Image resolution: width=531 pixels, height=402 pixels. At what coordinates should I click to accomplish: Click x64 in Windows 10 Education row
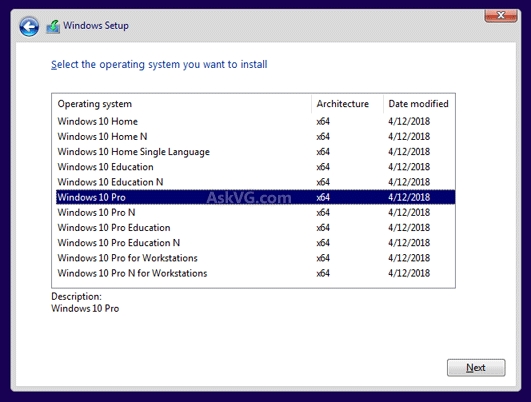click(323, 167)
